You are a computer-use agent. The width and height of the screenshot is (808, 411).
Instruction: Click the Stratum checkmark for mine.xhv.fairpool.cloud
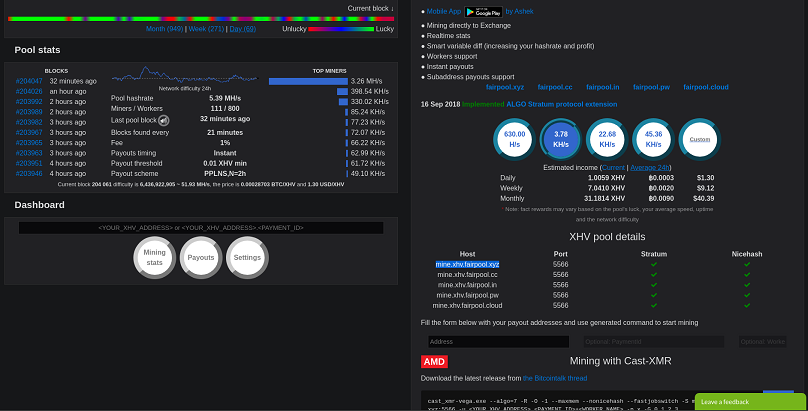(x=654, y=305)
